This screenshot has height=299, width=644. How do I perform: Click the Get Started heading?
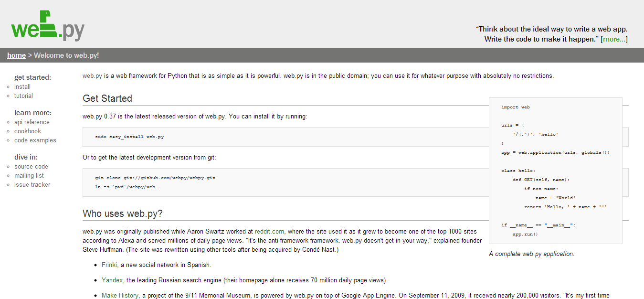(x=107, y=98)
